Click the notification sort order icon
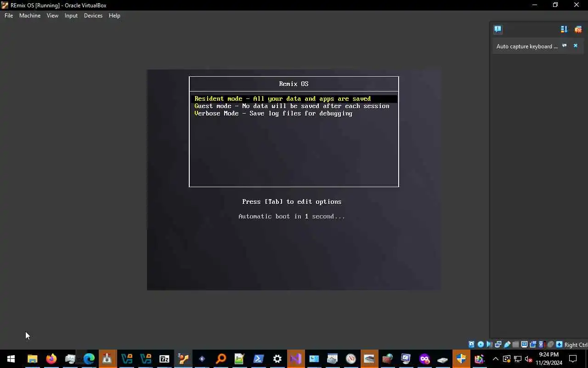Image resolution: width=588 pixels, height=368 pixels. pos(564,29)
